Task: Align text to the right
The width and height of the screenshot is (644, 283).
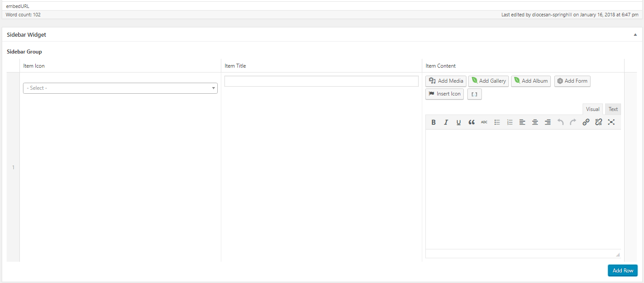Action: point(548,122)
